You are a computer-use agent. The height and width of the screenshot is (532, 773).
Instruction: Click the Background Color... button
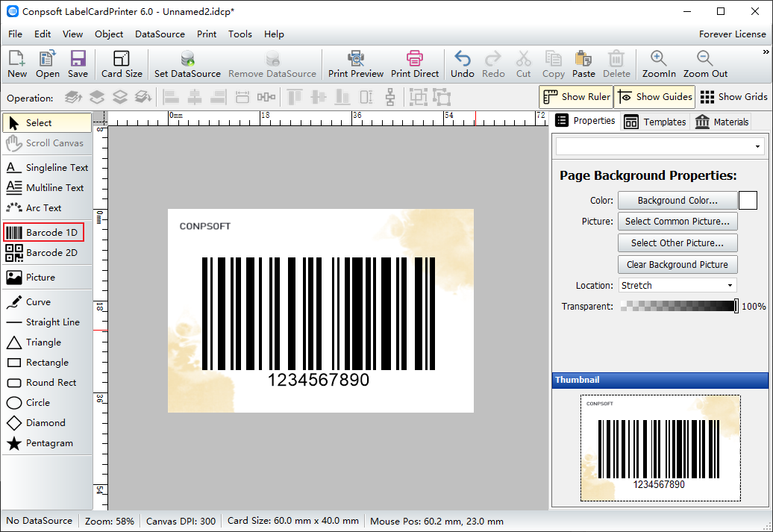677,201
